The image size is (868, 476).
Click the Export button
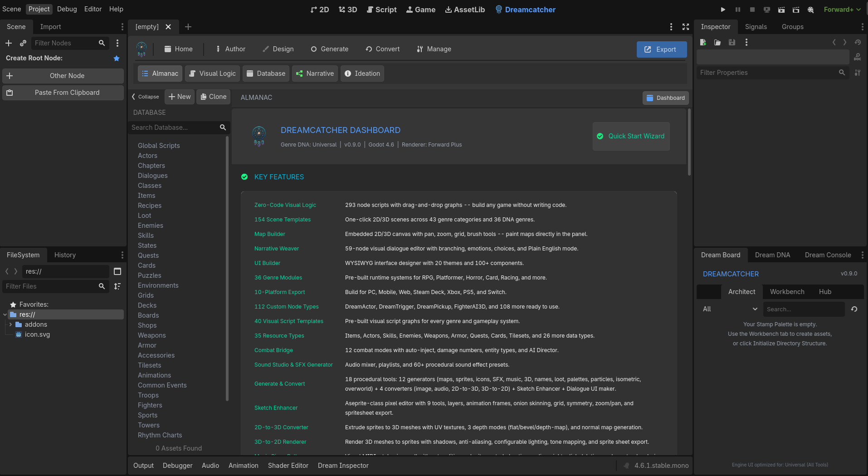[x=662, y=49]
